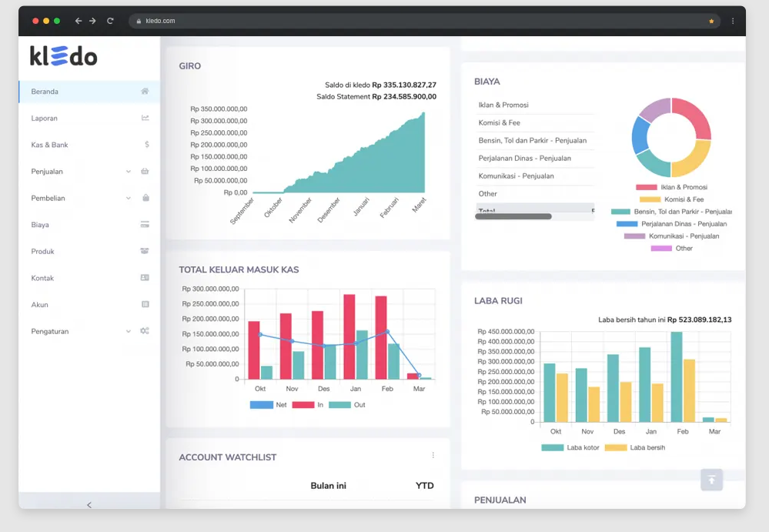Click the Komisi & Fee yellow legend swatch
The width and height of the screenshot is (769, 532).
(x=650, y=199)
